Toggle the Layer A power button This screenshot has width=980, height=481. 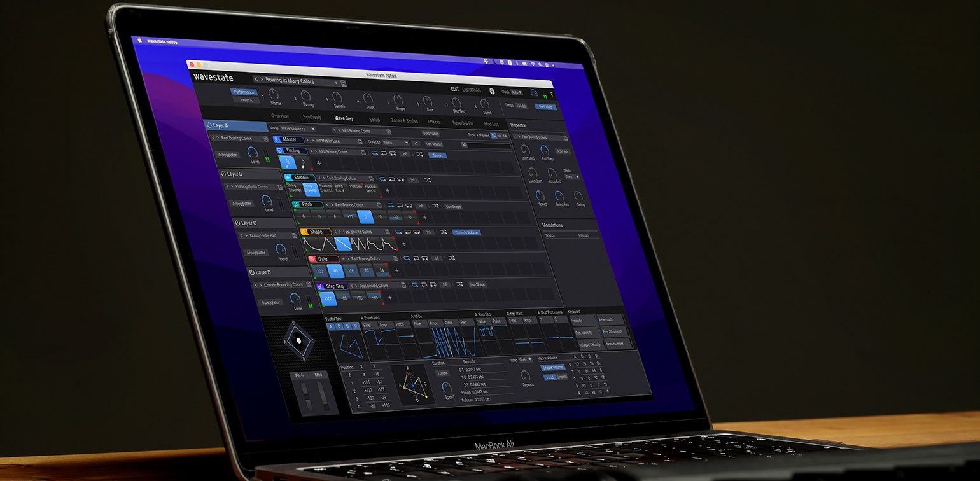point(209,125)
